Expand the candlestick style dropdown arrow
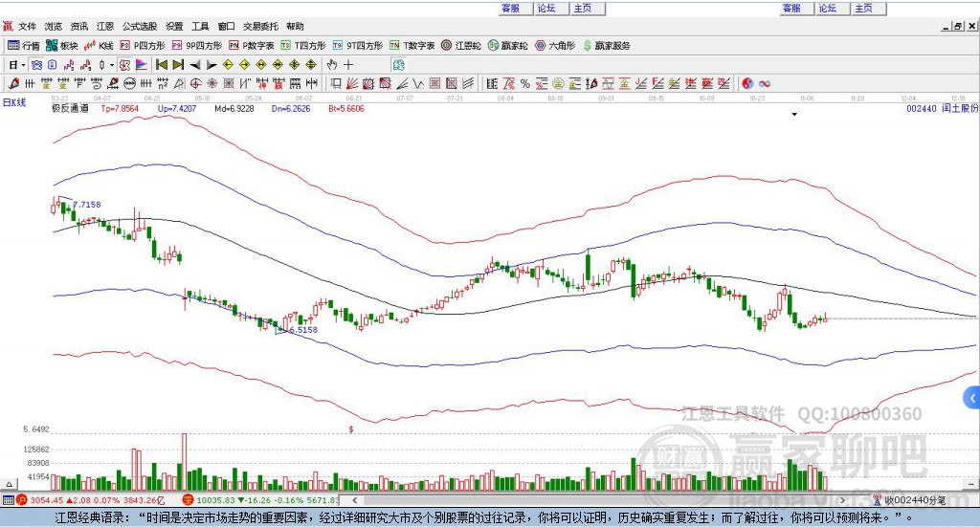 (x=112, y=65)
